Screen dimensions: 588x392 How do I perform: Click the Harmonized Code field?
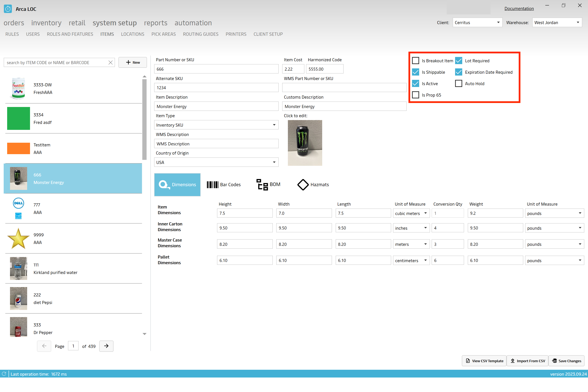click(x=325, y=69)
